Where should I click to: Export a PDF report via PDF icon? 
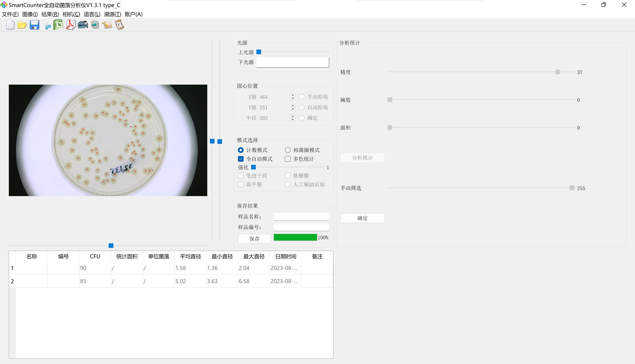click(71, 25)
